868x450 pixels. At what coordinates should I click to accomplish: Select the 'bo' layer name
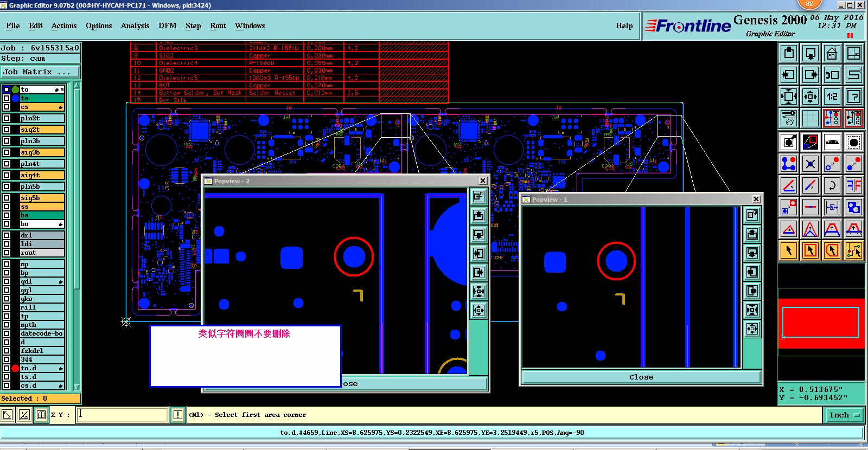[42, 224]
